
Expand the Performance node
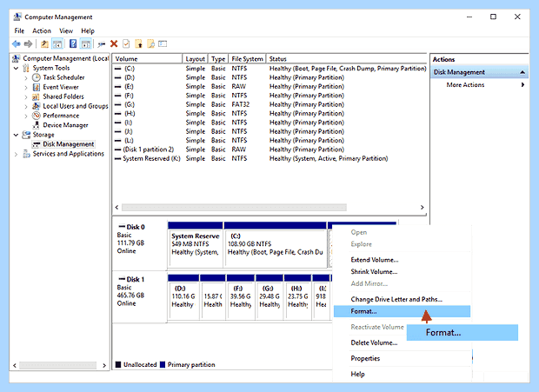[26, 116]
